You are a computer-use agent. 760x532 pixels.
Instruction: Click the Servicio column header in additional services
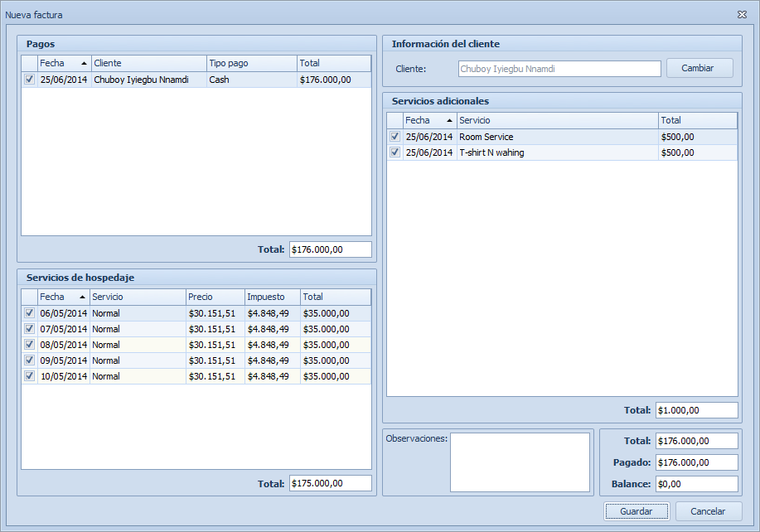[x=557, y=120]
